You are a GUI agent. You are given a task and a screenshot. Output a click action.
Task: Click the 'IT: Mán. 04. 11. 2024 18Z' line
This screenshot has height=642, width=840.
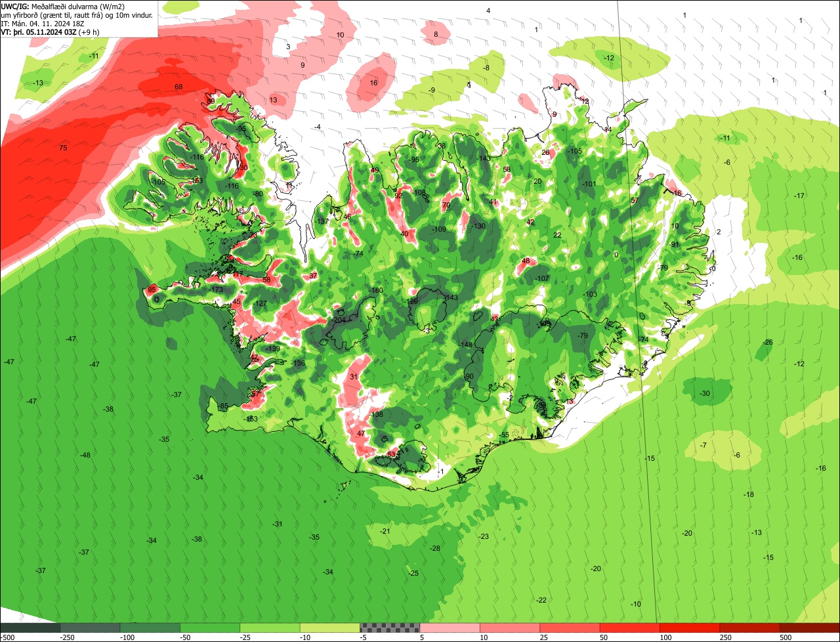(41, 23)
